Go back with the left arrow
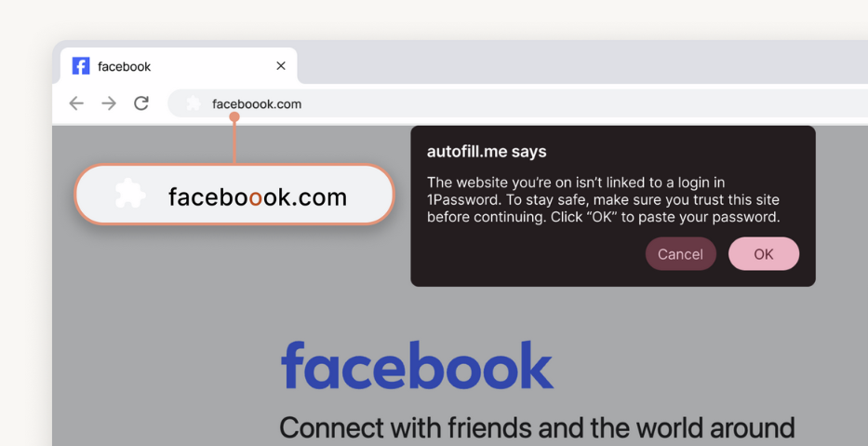This screenshot has width=868, height=446. [x=76, y=103]
